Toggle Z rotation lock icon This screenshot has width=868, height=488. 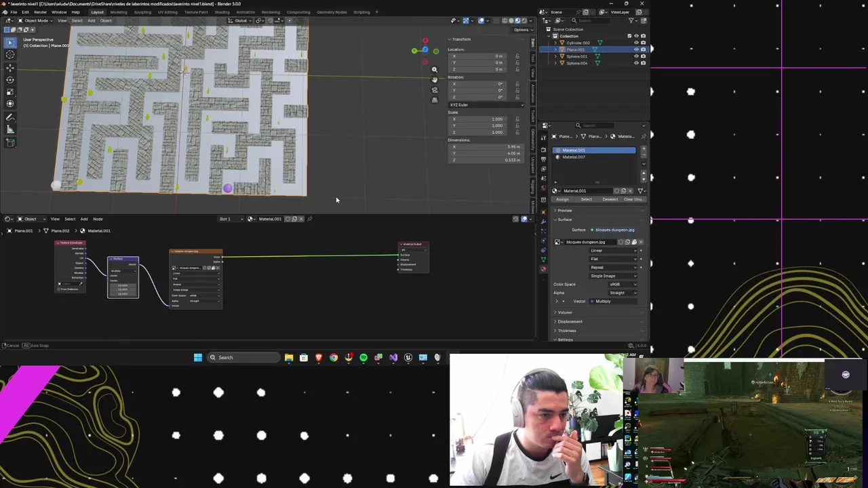pos(517,97)
